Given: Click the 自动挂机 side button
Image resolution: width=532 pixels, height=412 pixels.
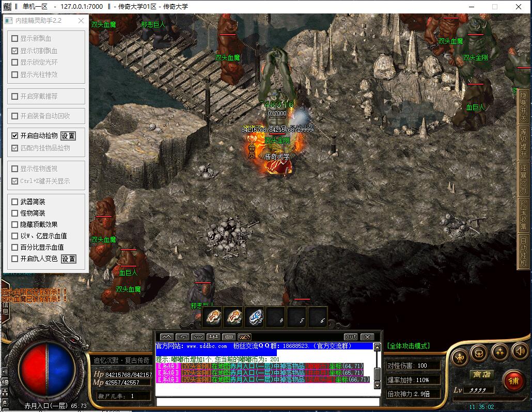Looking at the screenshot, I should (x=524, y=251).
